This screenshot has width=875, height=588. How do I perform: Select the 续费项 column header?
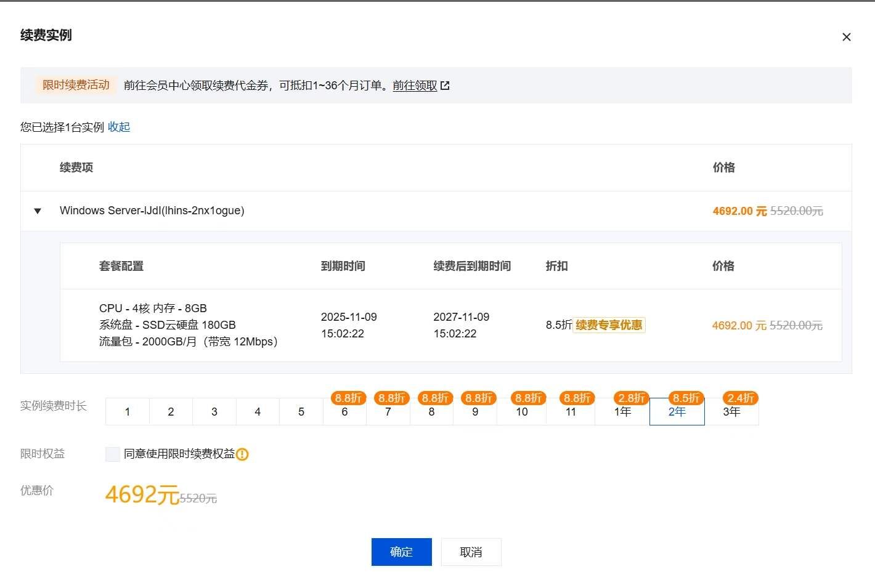(76, 167)
